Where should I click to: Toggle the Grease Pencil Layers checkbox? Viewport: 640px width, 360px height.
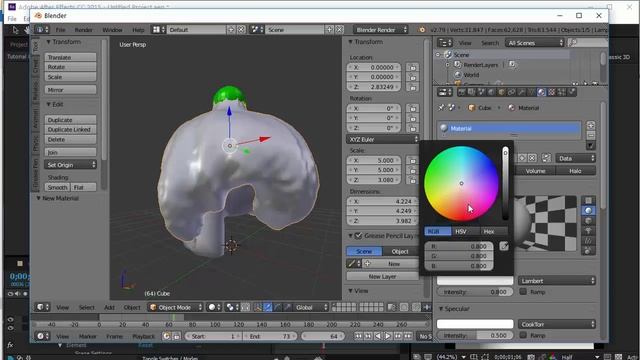pyautogui.click(x=358, y=236)
